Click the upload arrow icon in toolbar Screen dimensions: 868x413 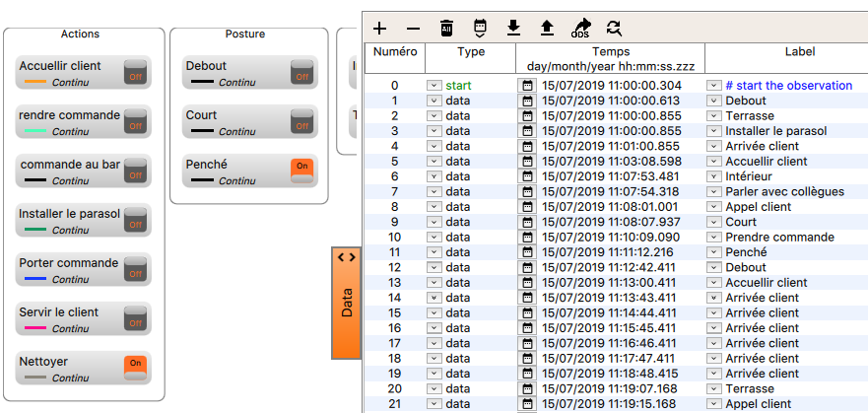pos(547,28)
